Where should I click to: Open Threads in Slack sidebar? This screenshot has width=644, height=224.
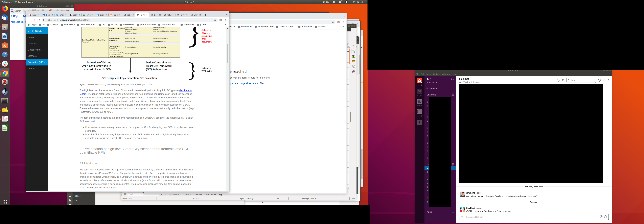coord(433,88)
